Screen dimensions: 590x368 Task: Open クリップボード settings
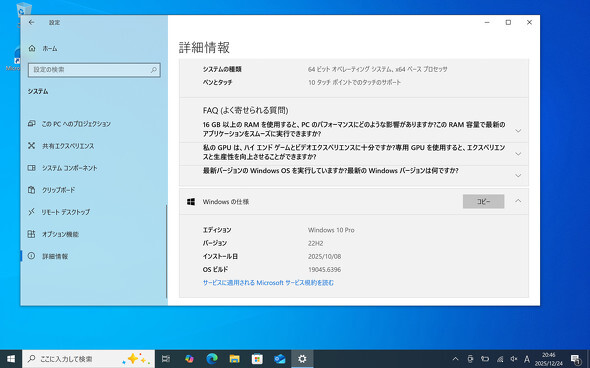52,190
